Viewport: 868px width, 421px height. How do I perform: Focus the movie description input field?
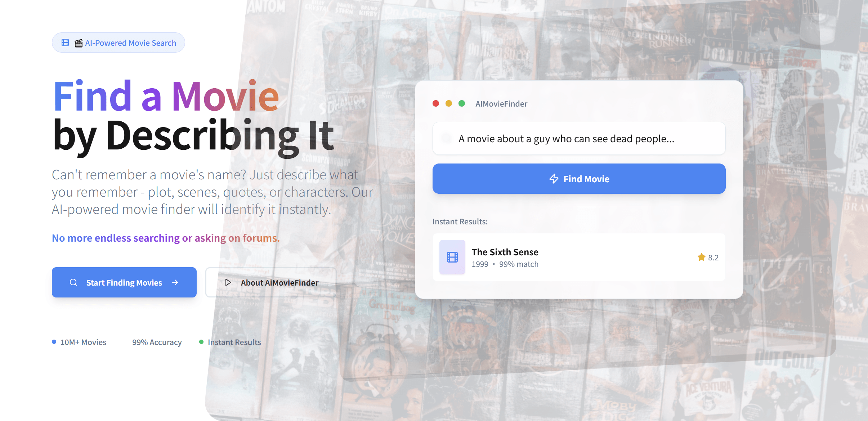[579, 139]
